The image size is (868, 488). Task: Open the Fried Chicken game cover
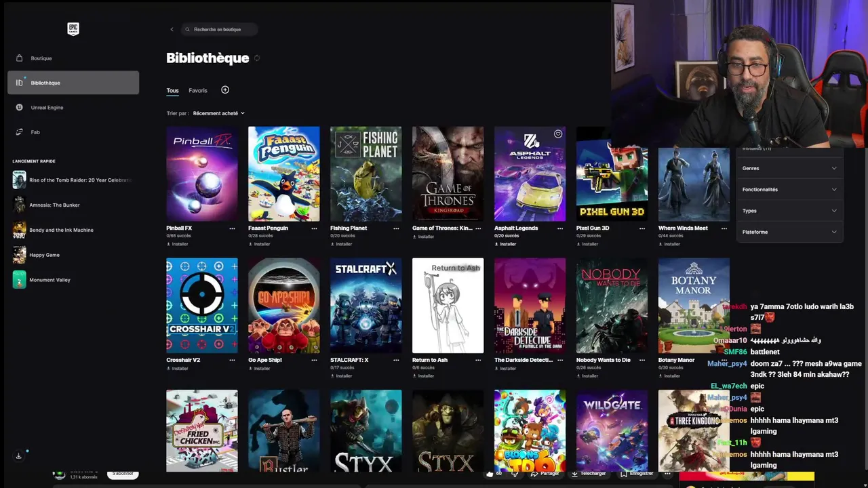[202, 431]
